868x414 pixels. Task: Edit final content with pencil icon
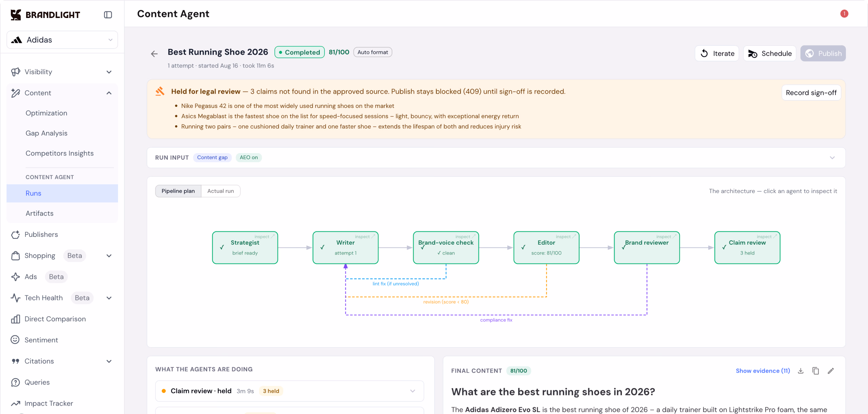coord(831,371)
